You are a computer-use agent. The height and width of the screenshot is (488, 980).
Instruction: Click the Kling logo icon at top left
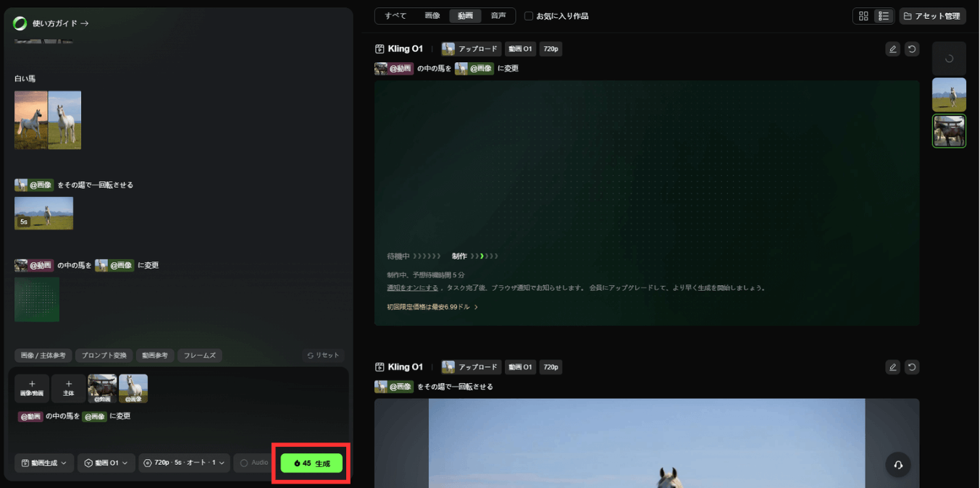tap(20, 23)
